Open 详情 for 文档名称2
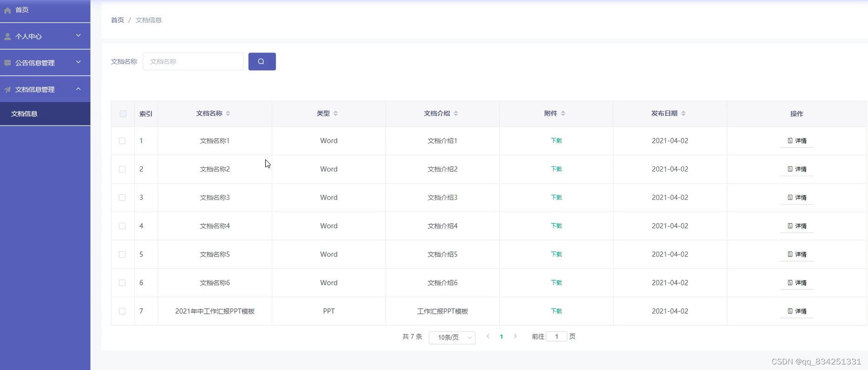The height and width of the screenshot is (370, 868). tap(797, 169)
